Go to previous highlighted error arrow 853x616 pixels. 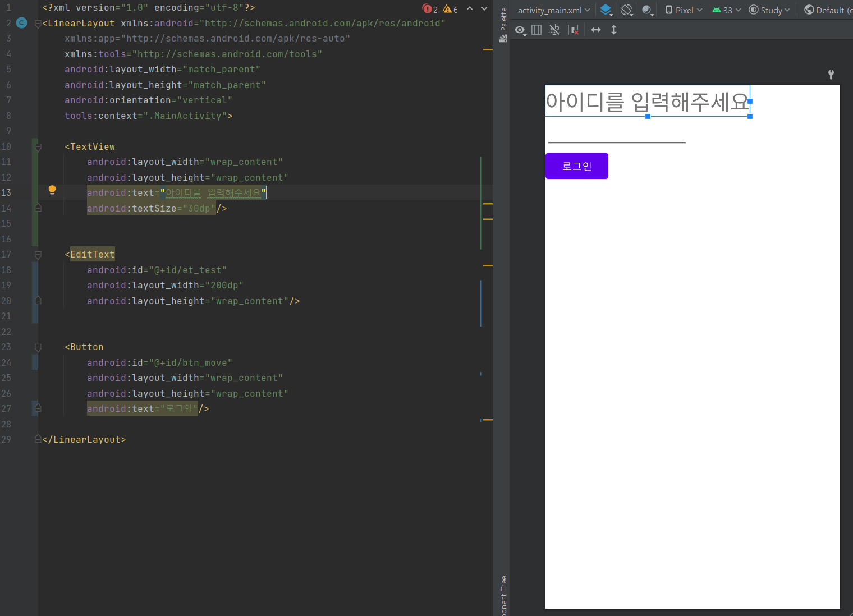click(x=470, y=9)
